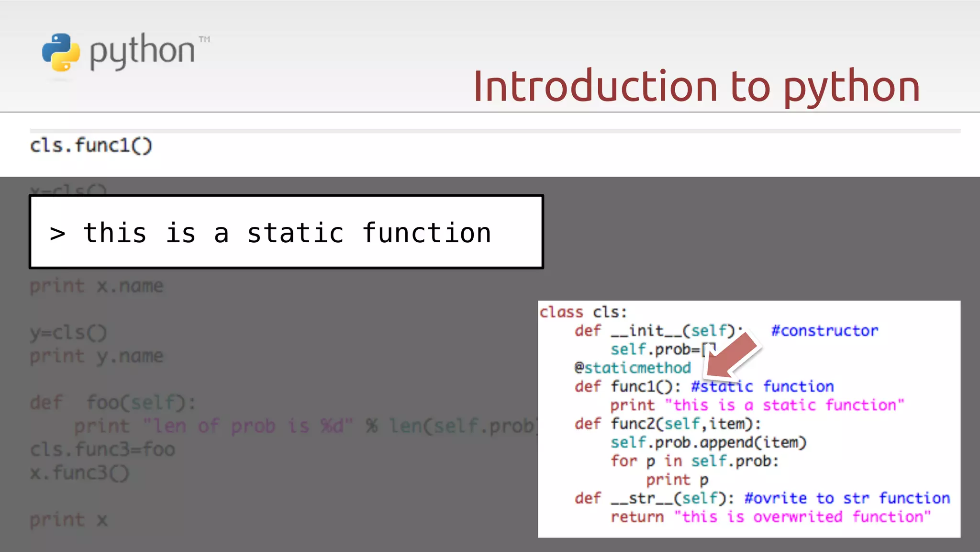Click the '#constructor' comment
Viewport: 980px width, 552px height.
click(x=824, y=331)
